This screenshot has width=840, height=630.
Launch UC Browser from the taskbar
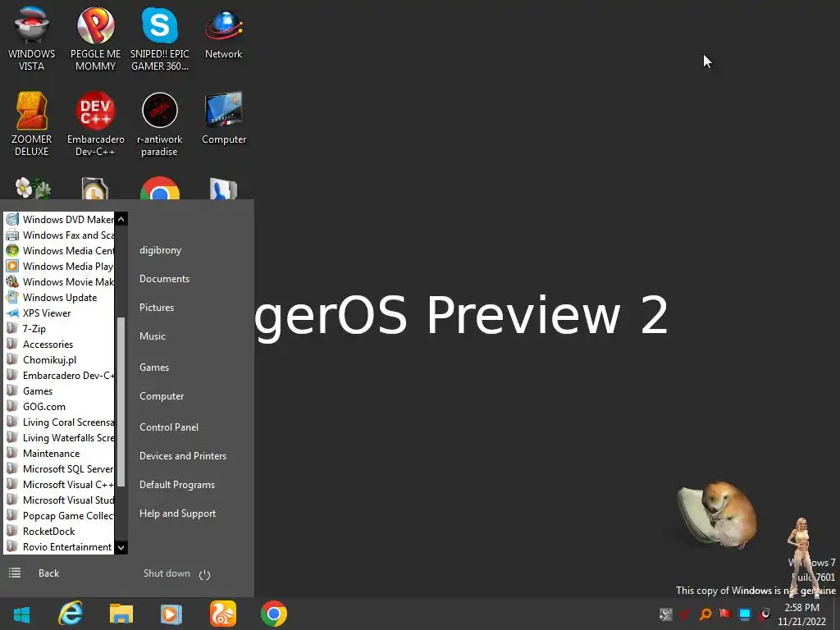pyautogui.click(x=223, y=614)
